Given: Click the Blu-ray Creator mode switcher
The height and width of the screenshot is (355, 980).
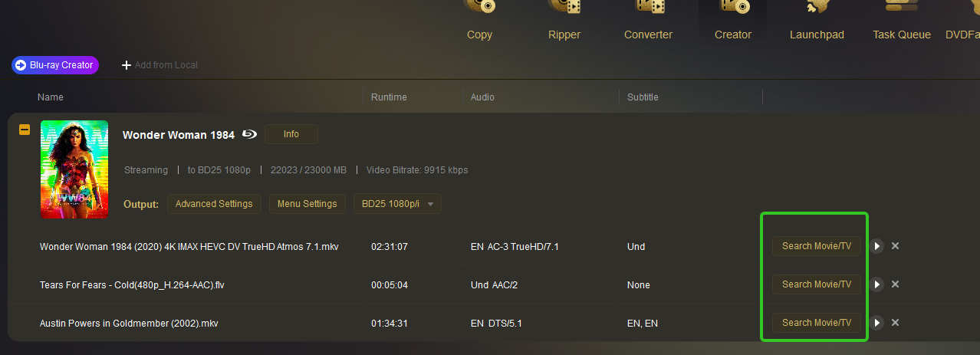Looking at the screenshot, I should [x=55, y=65].
